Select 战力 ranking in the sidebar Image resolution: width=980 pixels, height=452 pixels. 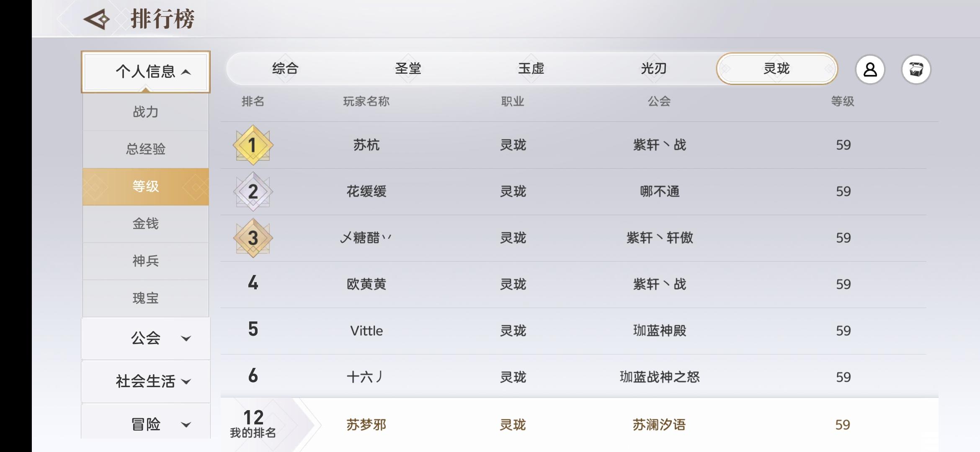(146, 112)
